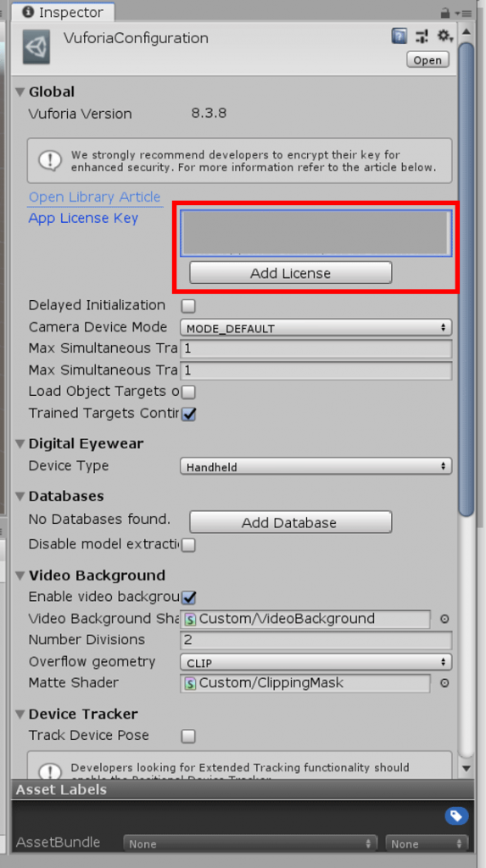Click the No Databases found text
Viewport: 486px width, 868px height.
click(99, 520)
